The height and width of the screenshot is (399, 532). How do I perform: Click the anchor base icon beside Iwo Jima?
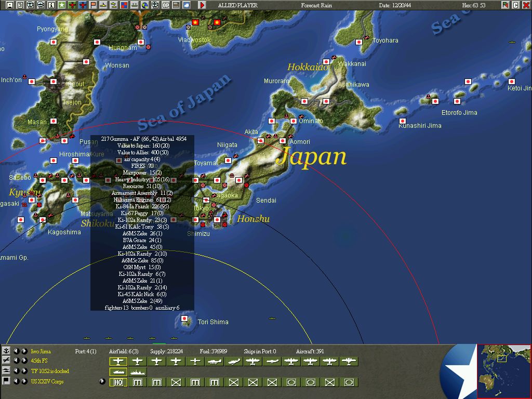[6, 351]
